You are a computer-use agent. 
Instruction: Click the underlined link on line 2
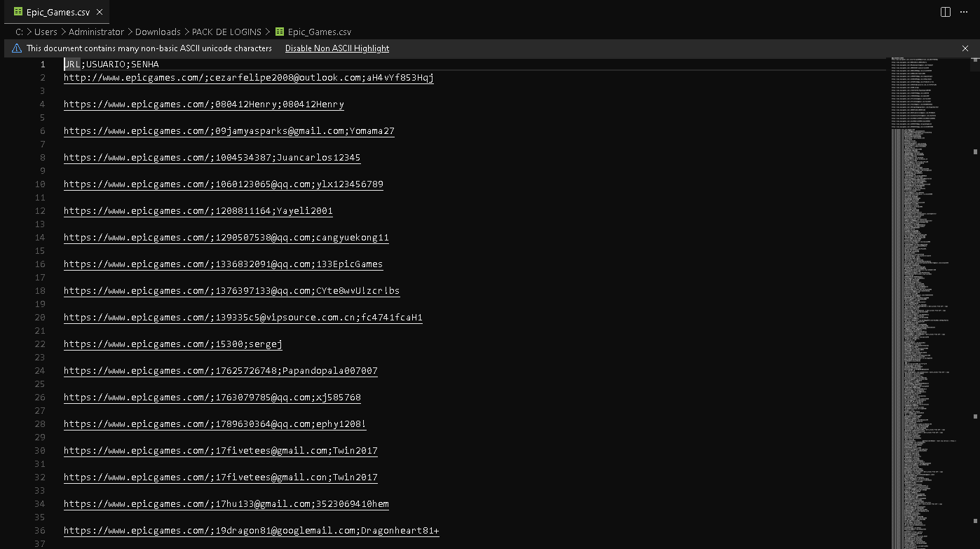pos(249,78)
